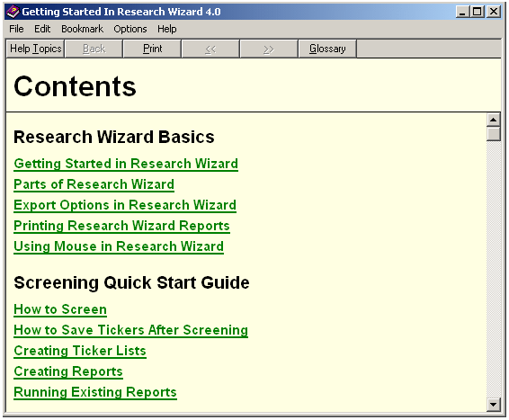Go to previous topic with << button
Viewport: 509px width, 420px height.
click(210, 49)
